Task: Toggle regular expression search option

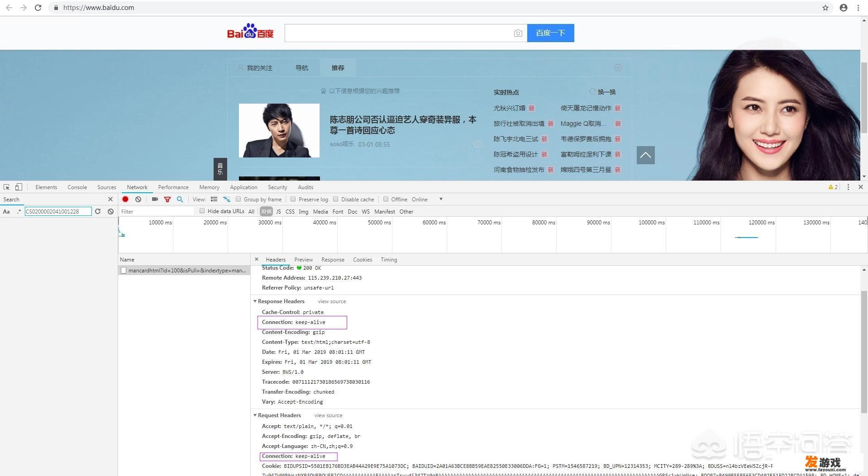Action: click(19, 211)
